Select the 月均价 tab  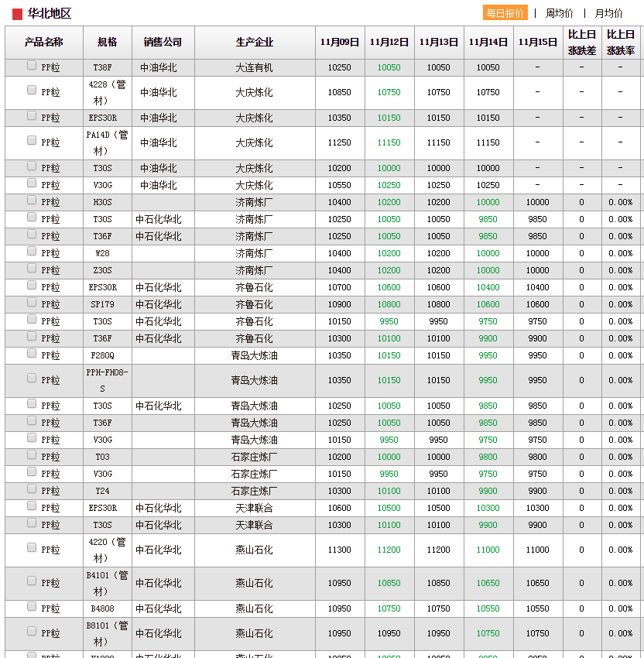pyautogui.click(x=608, y=13)
